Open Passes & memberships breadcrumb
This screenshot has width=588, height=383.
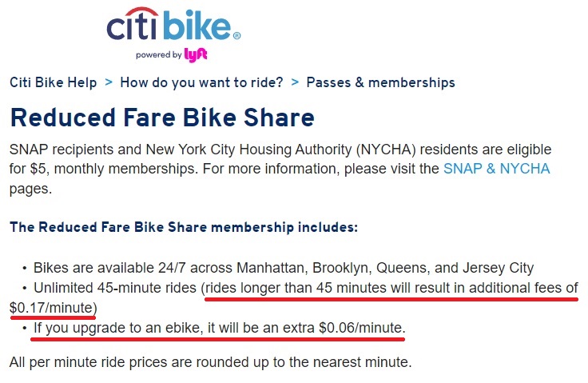[x=380, y=82]
